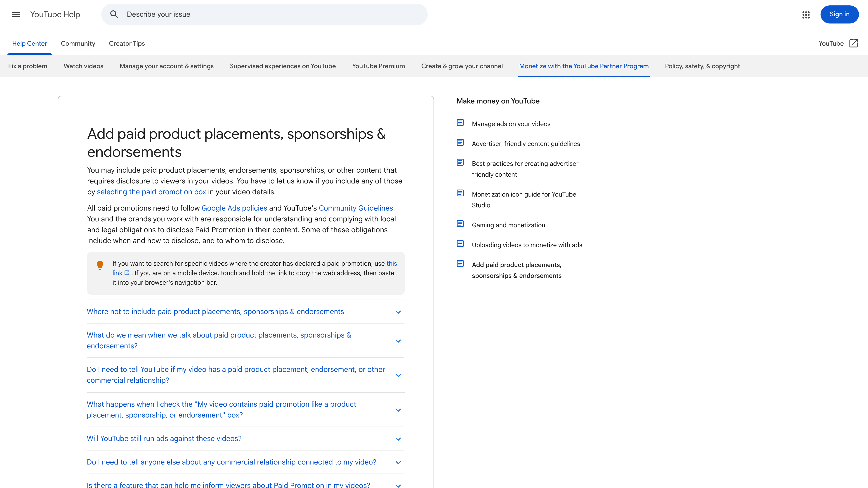Click the Describe your issue search field
868x488 pixels.
coord(236,14)
